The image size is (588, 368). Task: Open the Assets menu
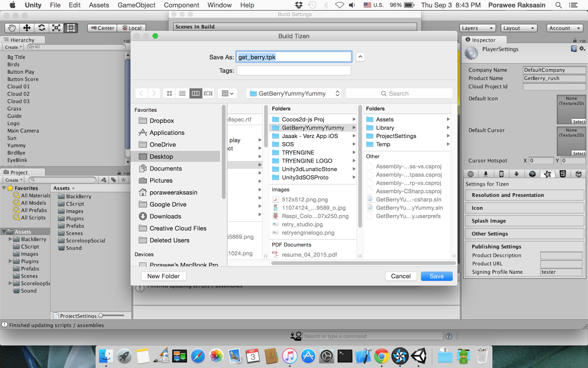[99, 5]
